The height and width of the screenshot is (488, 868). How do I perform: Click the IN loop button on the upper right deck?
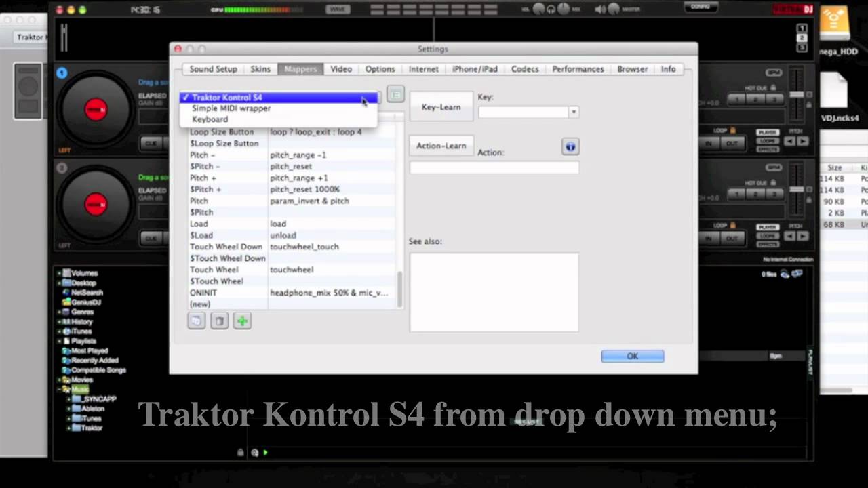(x=709, y=143)
